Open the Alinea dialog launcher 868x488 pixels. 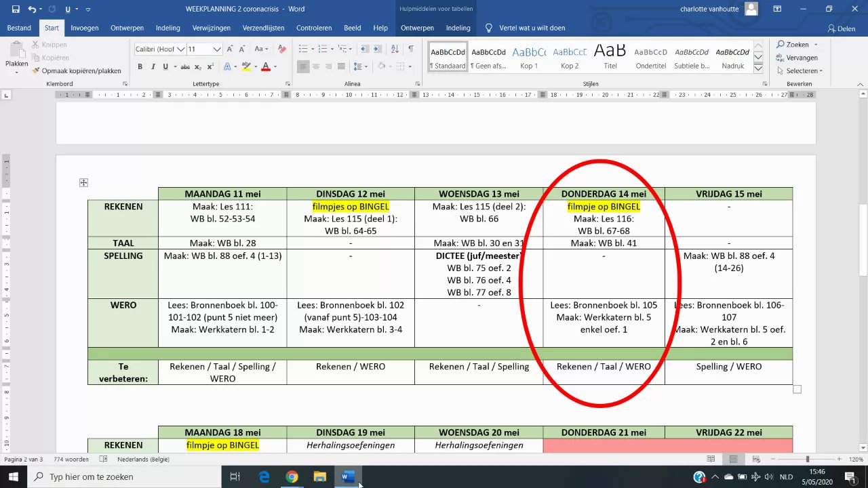[x=418, y=84]
